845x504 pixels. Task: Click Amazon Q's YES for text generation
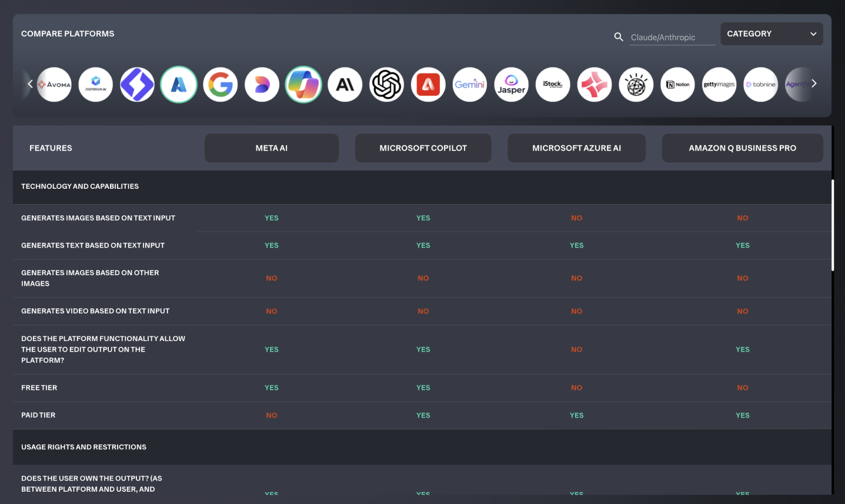[743, 245]
